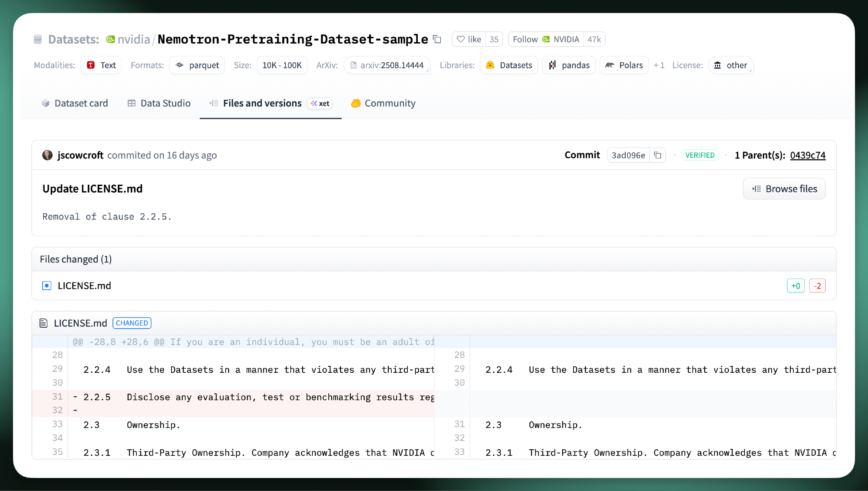This screenshot has width=868, height=491.
Task: Open the arxiv:2508.14444 tag
Action: pos(386,65)
